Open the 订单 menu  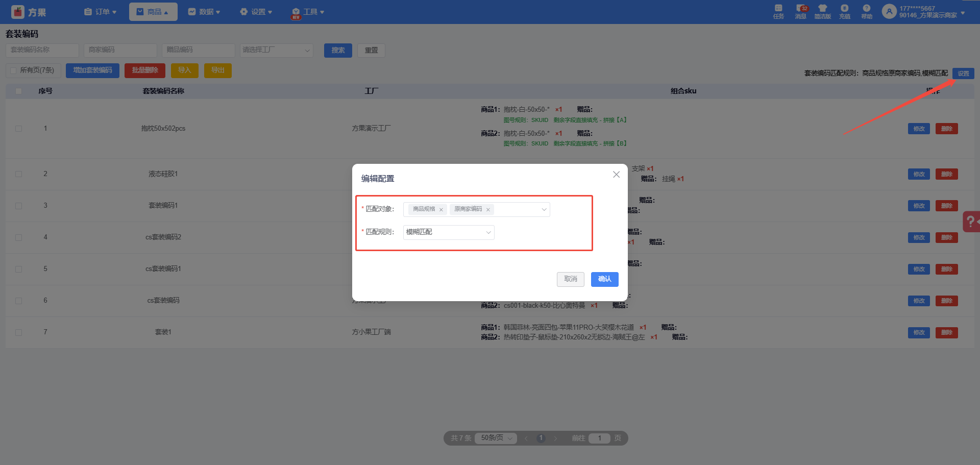tap(101, 12)
